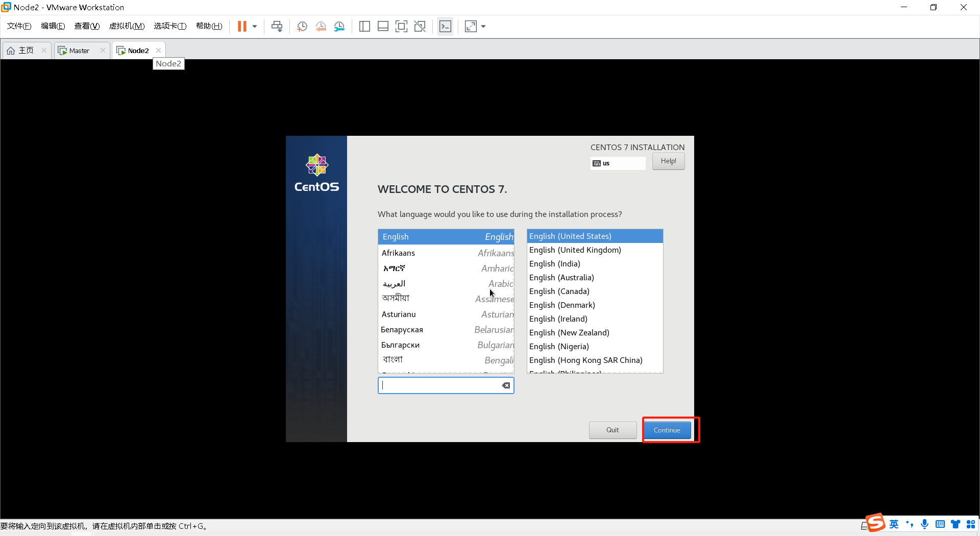Toggle the thumbnail bar panel icon
Viewport: 980px width, 536px height.
click(x=383, y=27)
